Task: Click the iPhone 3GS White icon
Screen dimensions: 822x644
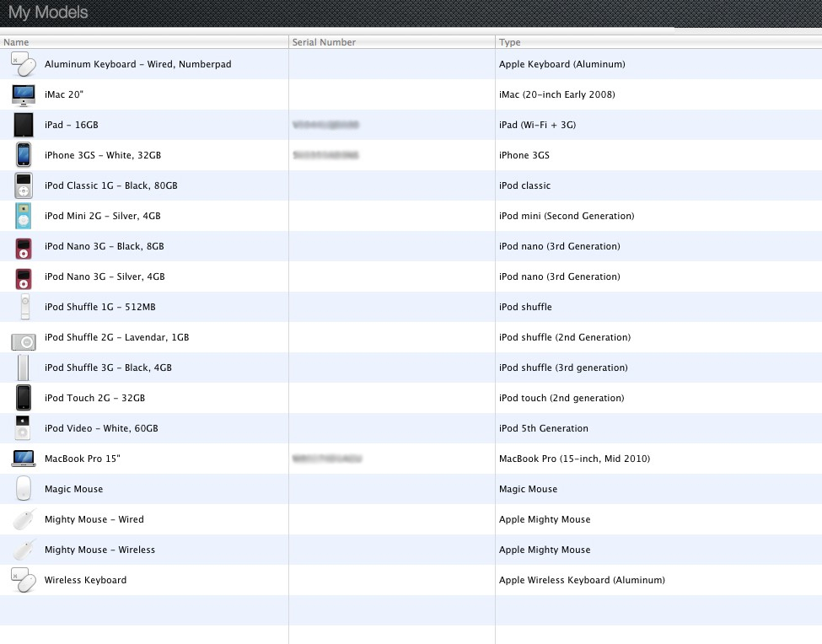Action: 24,154
